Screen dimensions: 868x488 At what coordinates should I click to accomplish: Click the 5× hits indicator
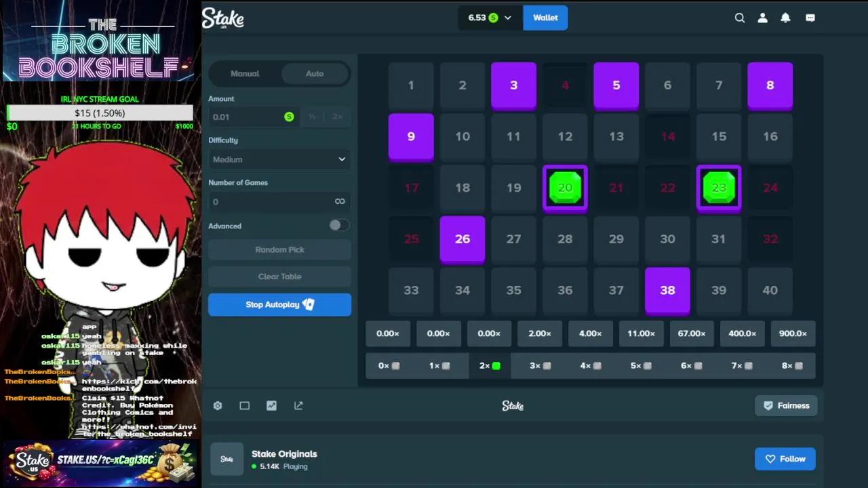[x=641, y=365]
